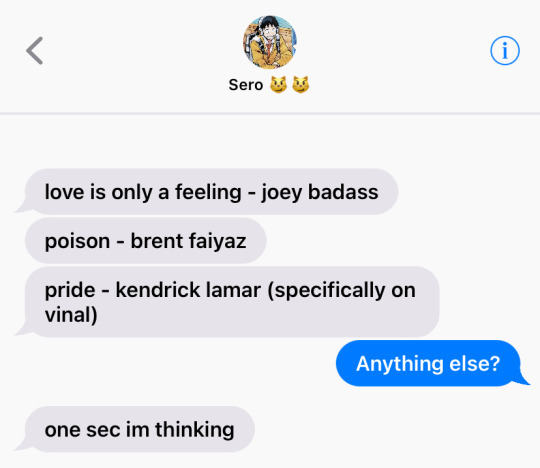Viewport: 540px width, 468px height.
Task: Click the second cat emoji beside Sero
Action: pyautogui.click(x=301, y=85)
